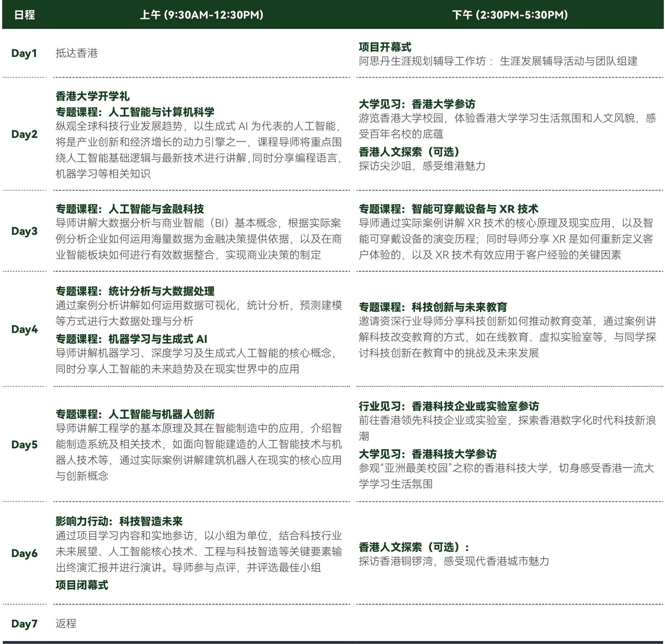The image size is (665, 644).
Task: Click 专题课程：统计分析与大数据处理 heading
Action: click(135, 291)
